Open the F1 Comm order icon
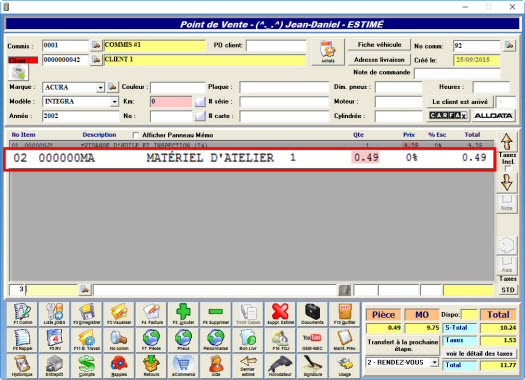 (22, 314)
